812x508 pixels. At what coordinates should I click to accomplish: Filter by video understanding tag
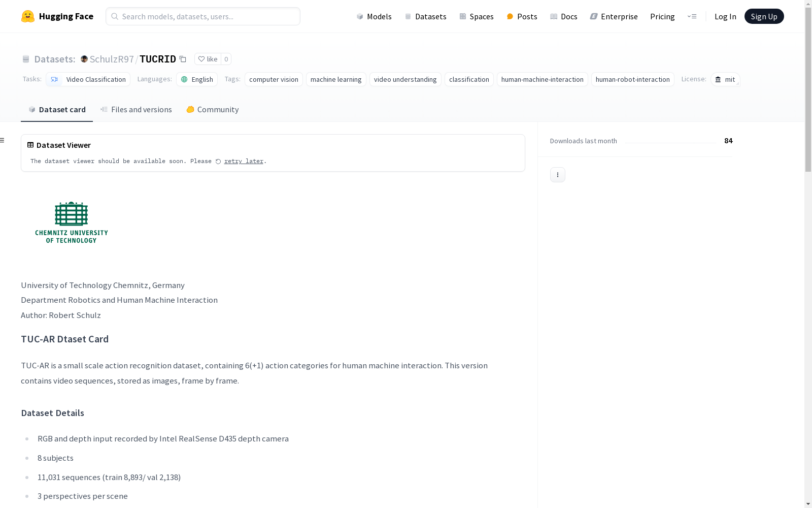pyautogui.click(x=405, y=79)
